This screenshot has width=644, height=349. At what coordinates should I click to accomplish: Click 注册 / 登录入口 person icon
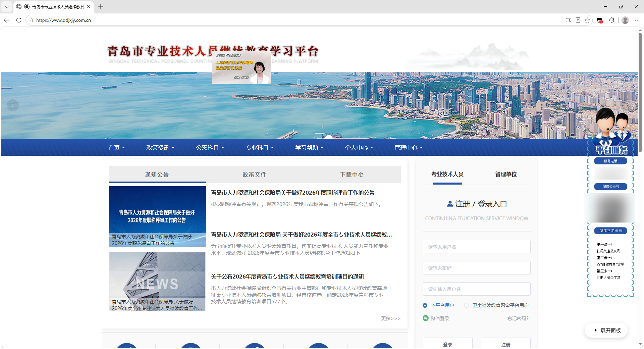(x=450, y=204)
